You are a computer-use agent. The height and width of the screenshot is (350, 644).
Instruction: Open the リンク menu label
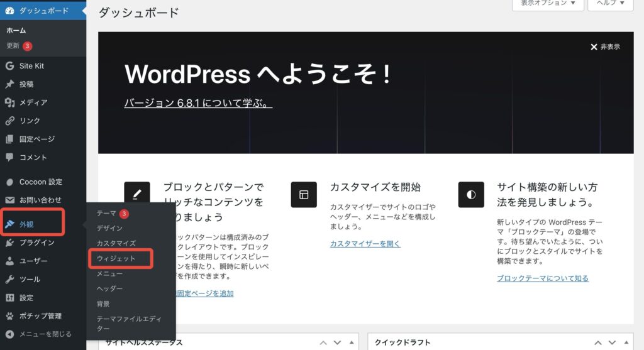tap(30, 121)
